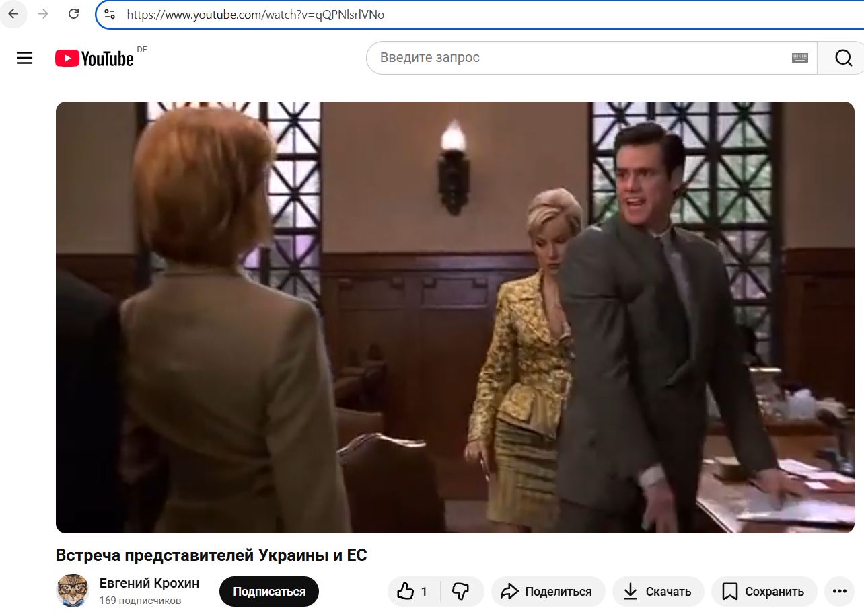The width and height of the screenshot is (864, 616).
Task: Click the site permissions icon in address bar
Action: (x=108, y=14)
